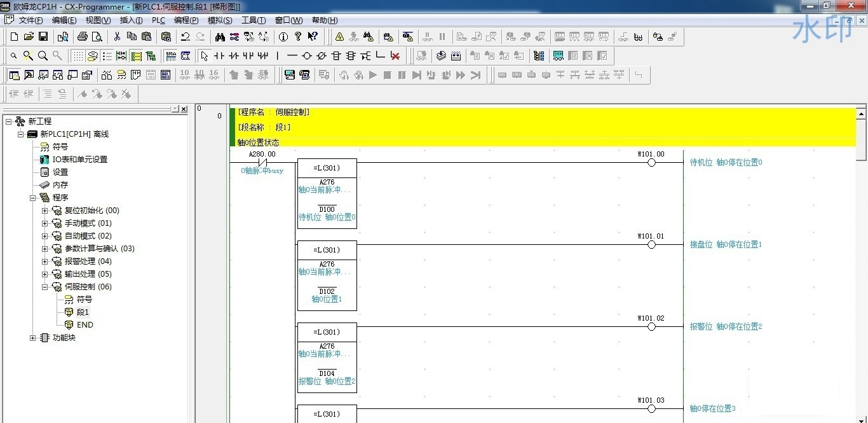Toggle the project workspace pane button
The image size is (868, 423).
click(14, 75)
